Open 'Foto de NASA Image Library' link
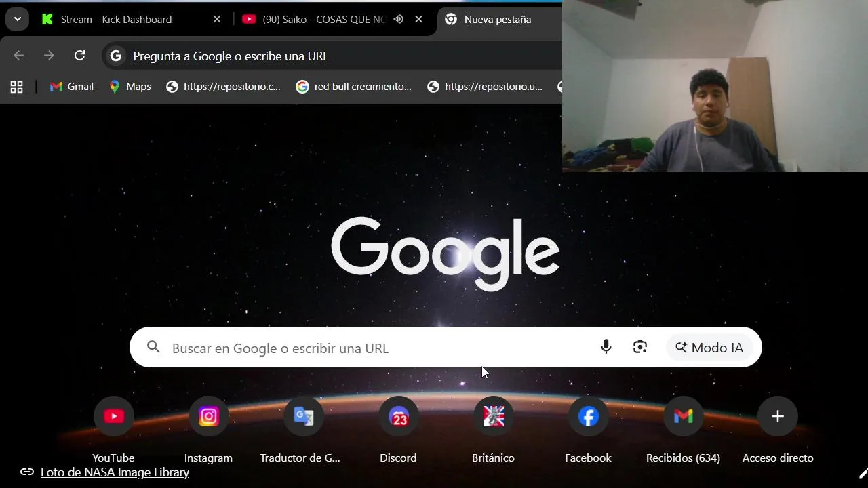 click(x=115, y=472)
